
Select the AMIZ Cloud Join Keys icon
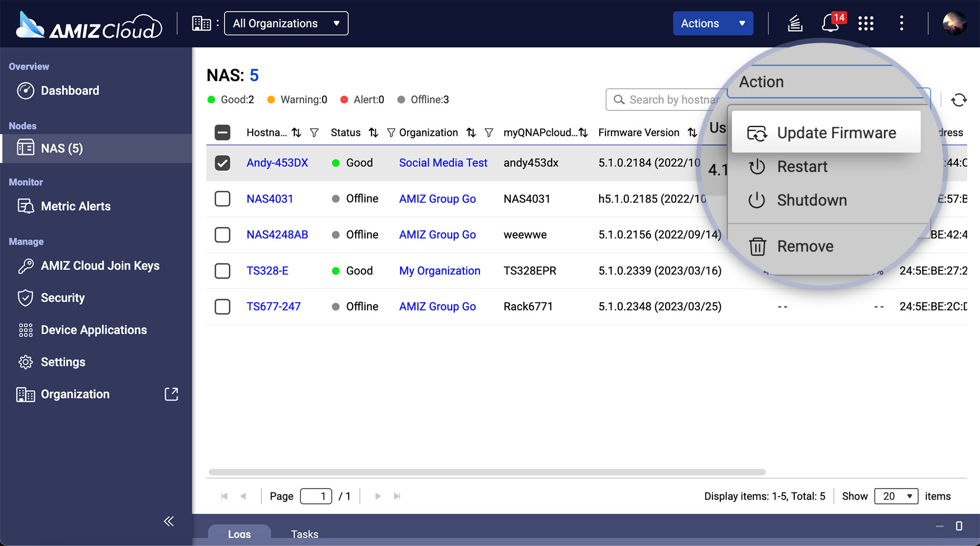click(x=25, y=265)
